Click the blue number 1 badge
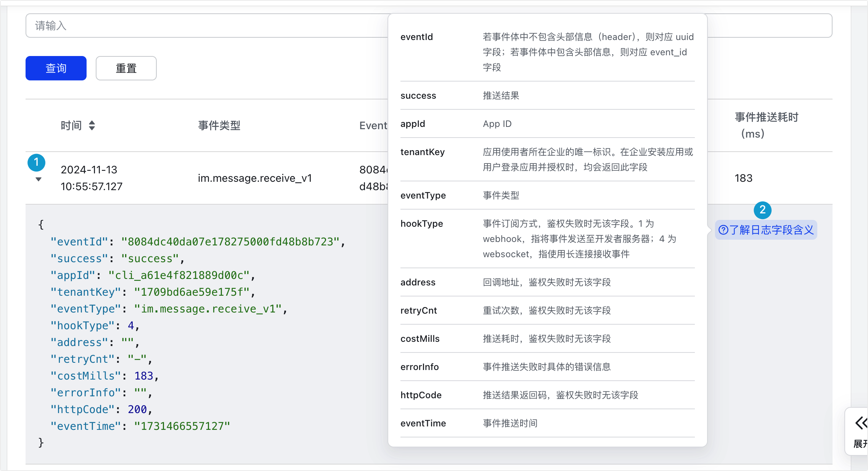This screenshot has width=868, height=471. coord(37,163)
